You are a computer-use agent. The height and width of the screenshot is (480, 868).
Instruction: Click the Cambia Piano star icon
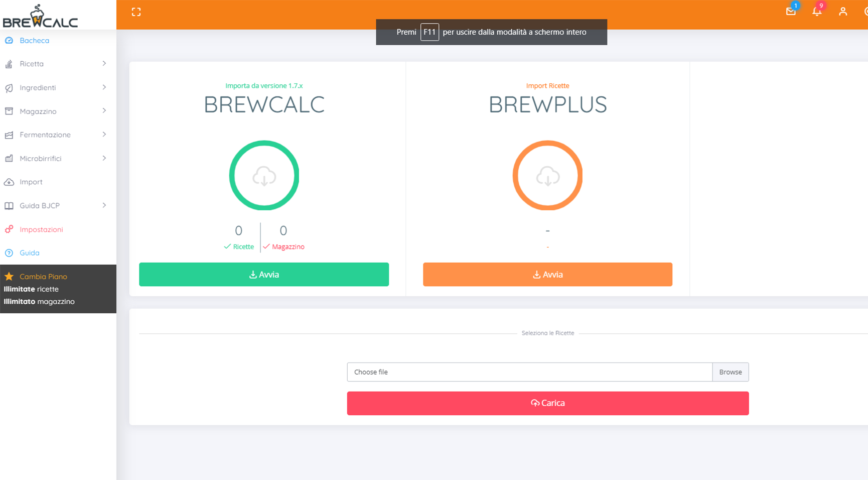[9, 276]
